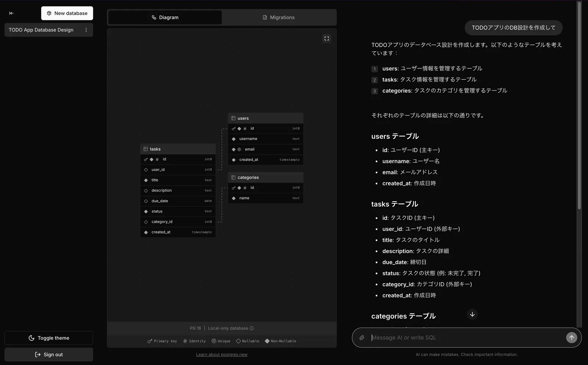Select the name column in categories table
588x365 pixels.
coord(266,198)
